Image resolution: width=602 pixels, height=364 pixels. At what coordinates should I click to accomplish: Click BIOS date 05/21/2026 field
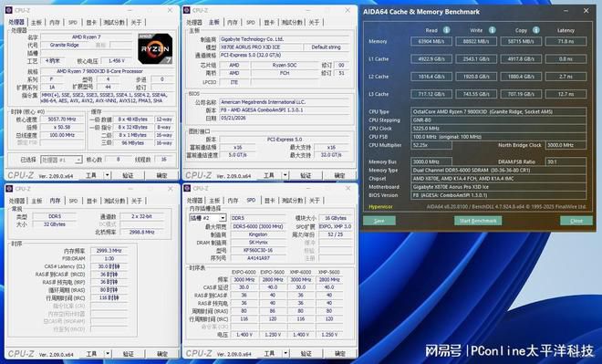pyautogui.click(x=285, y=119)
